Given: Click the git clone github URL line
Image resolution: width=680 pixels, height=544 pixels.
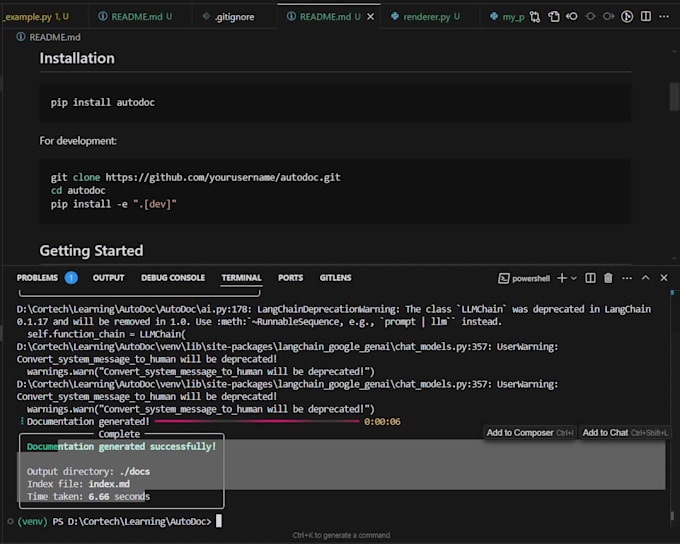Looking at the screenshot, I should [x=196, y=177].
